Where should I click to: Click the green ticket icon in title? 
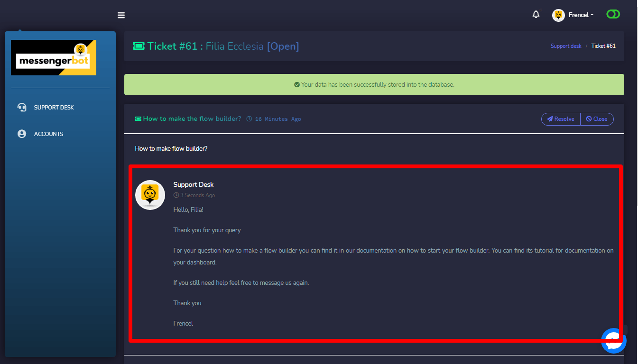(139, 46)
